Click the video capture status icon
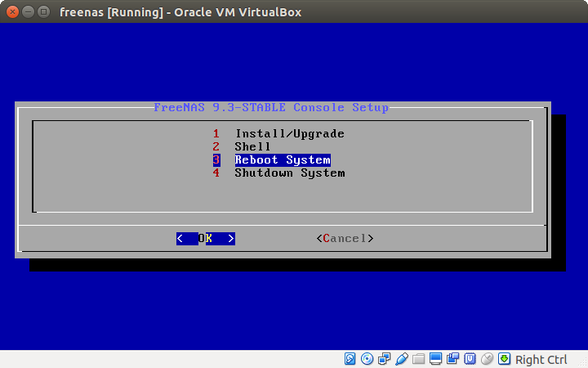The image size is (588, 368). 453,359
